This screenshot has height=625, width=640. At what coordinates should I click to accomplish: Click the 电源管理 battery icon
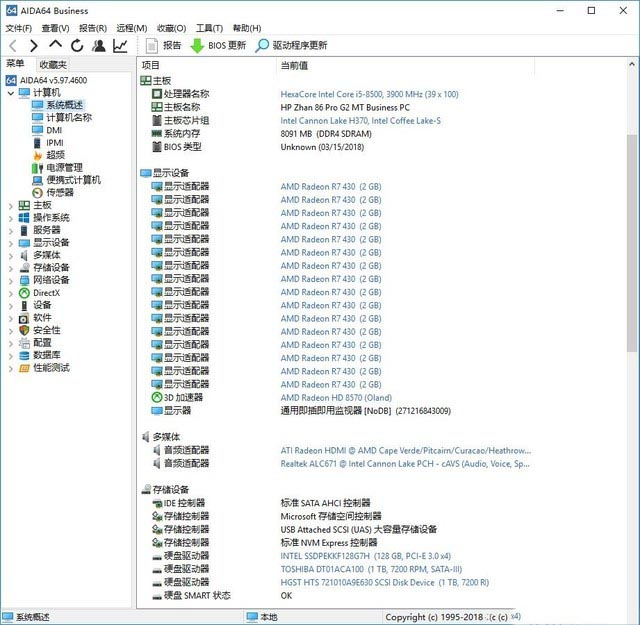point(38,168)
